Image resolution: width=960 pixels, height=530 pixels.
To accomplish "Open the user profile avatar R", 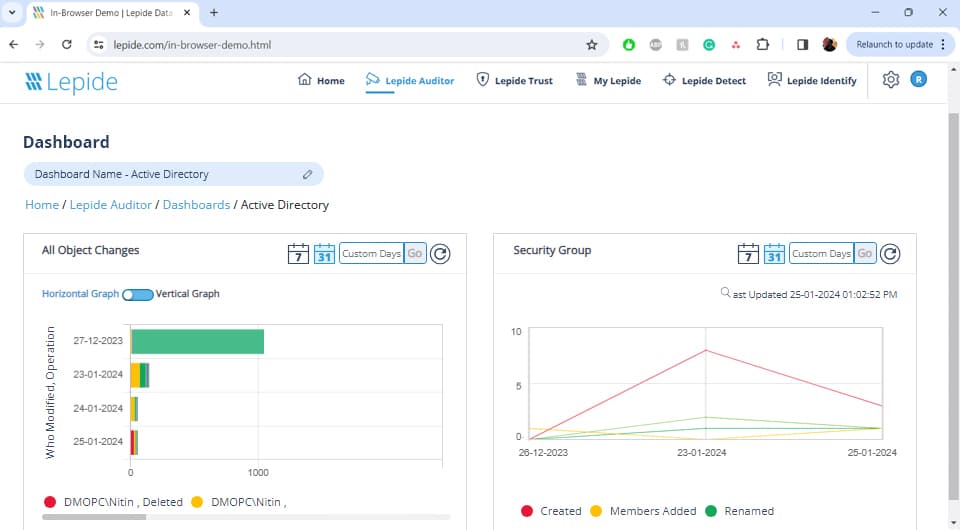I will click(918, 79).
